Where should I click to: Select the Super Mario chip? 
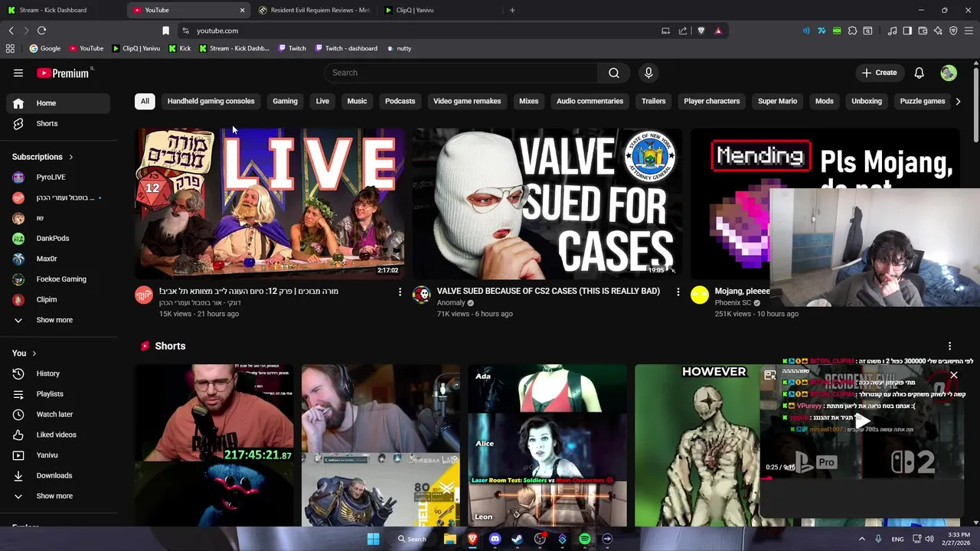tap(777, 101)
